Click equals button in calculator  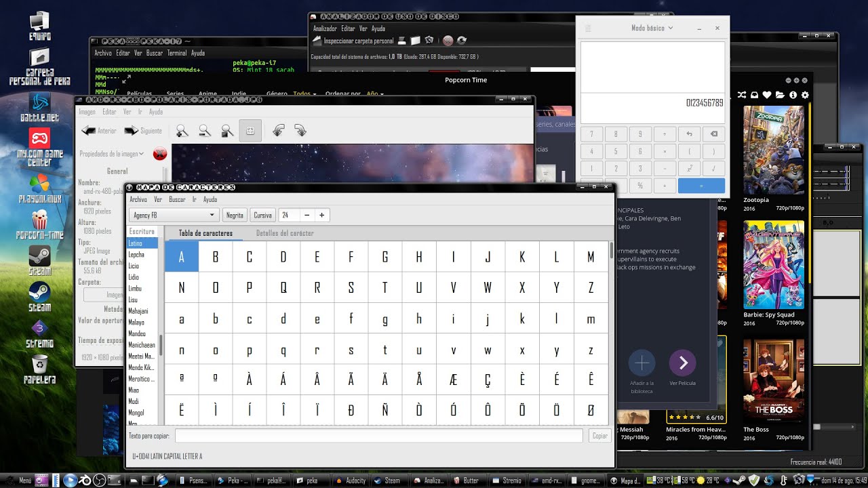pos(701,185)
